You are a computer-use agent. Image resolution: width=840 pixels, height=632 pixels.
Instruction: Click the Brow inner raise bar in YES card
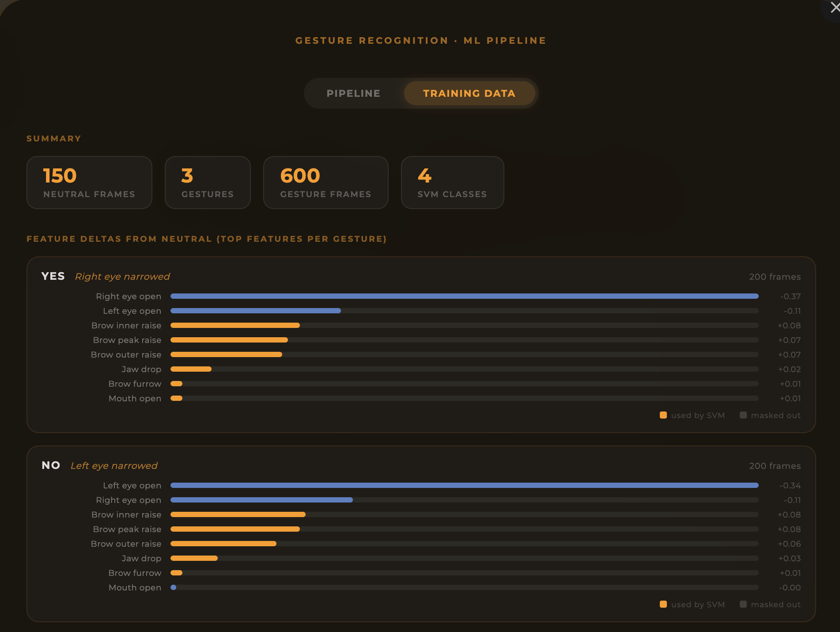(465, 325)
